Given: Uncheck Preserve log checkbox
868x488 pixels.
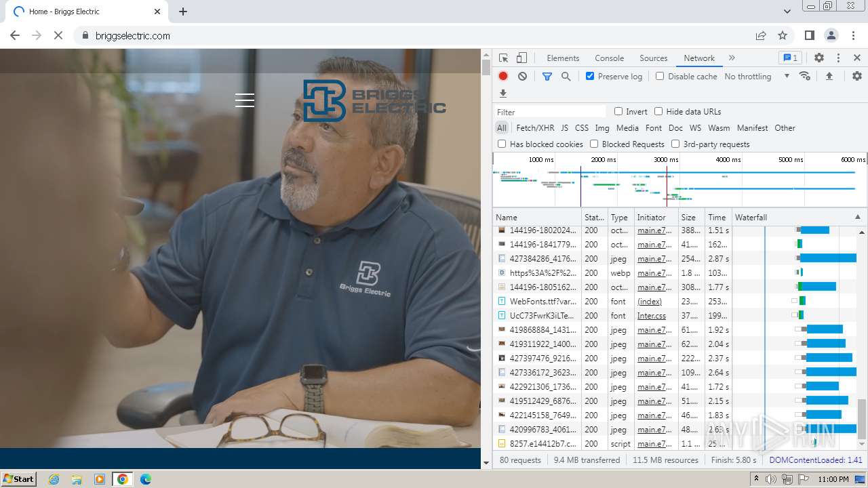Looking at the screenshot, I should coord(590,77).
